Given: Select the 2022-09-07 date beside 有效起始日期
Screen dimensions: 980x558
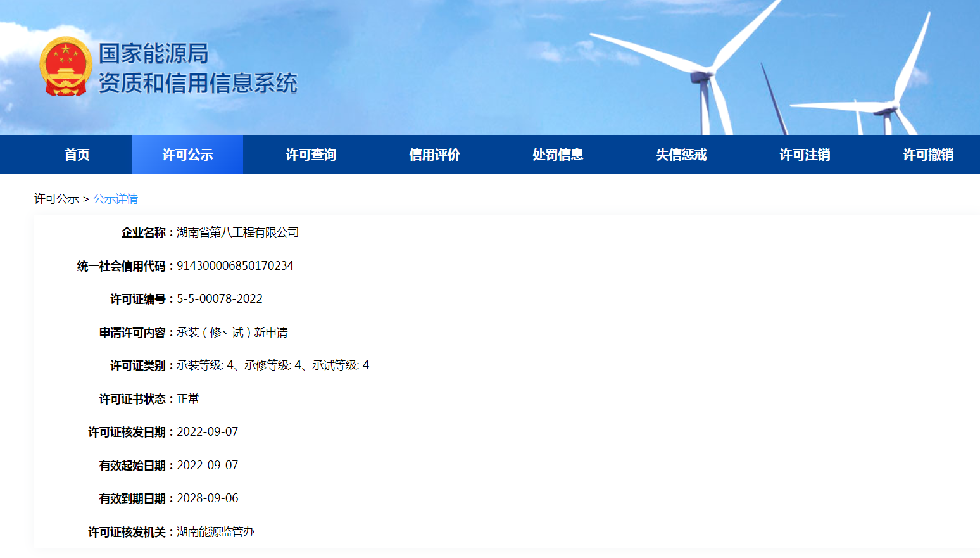Looking at the screenshot, I should point(208,466).
